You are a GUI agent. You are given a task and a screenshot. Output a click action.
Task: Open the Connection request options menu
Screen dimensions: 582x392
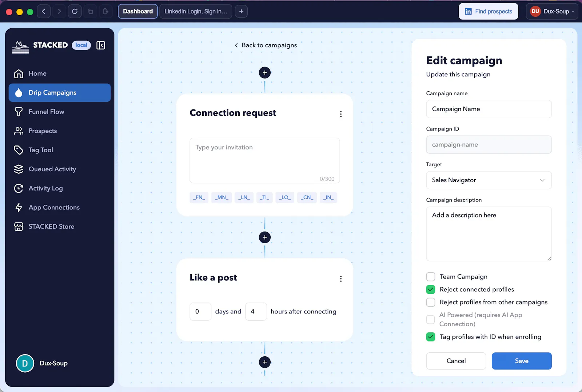tap(341, 114)
